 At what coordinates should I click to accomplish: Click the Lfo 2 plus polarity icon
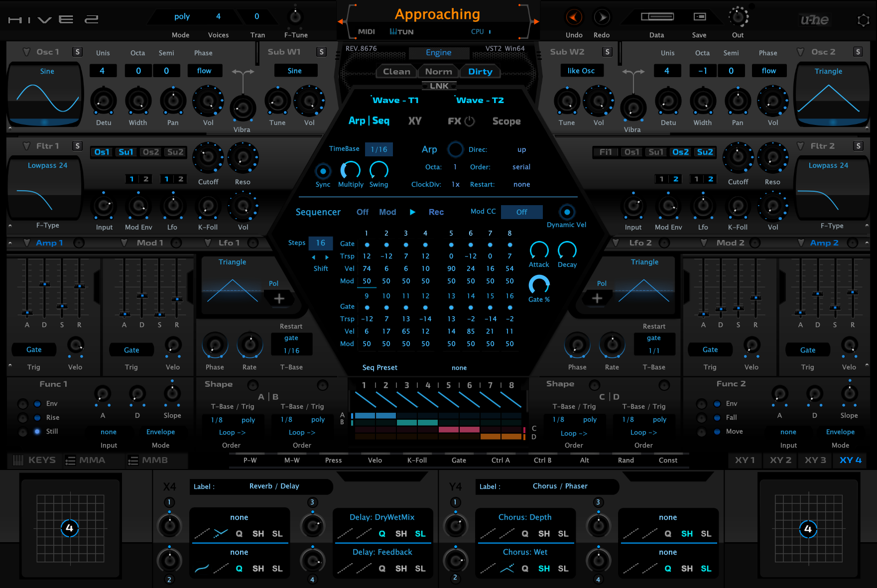tap(597, 299)
